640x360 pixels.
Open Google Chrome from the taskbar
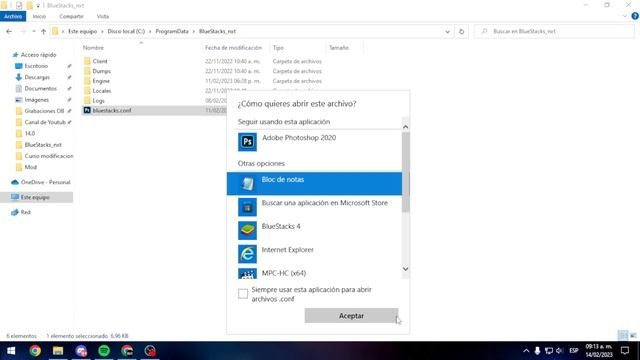coord(35,351)
